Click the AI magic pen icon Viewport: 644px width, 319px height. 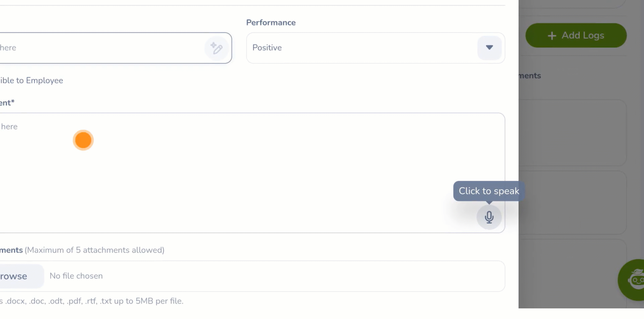coord(216,48)
